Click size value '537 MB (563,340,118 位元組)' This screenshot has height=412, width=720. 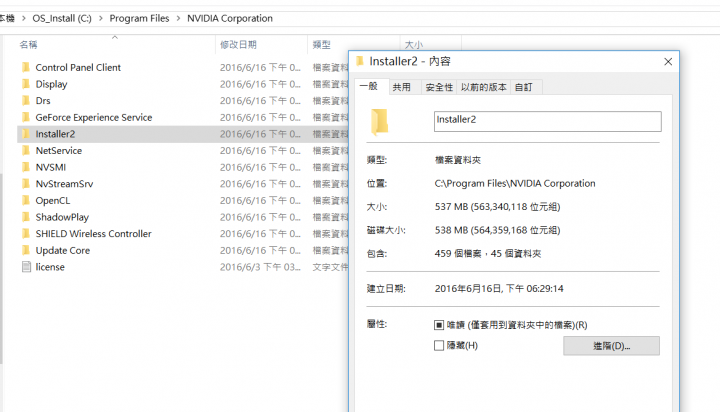point(497,207)
